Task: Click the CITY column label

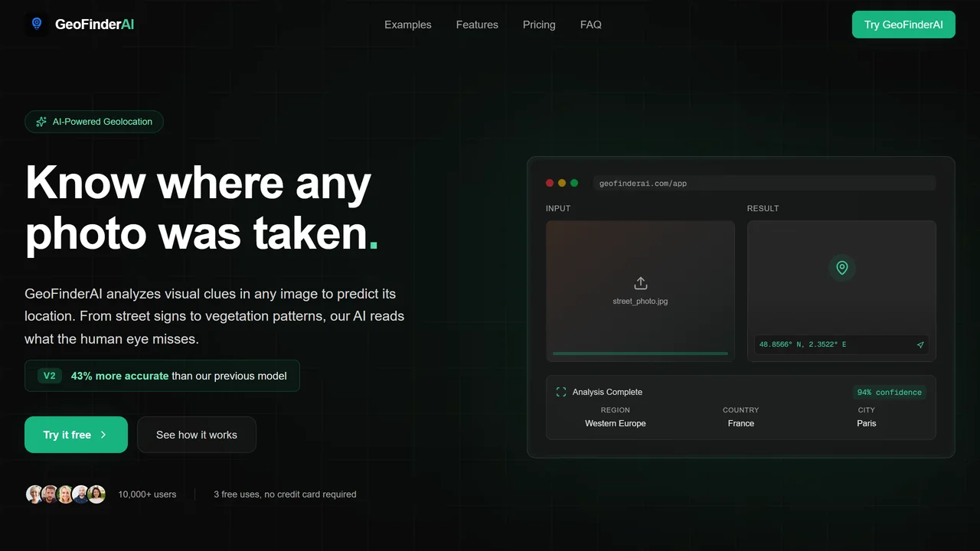Action: [x=867, y=410]
